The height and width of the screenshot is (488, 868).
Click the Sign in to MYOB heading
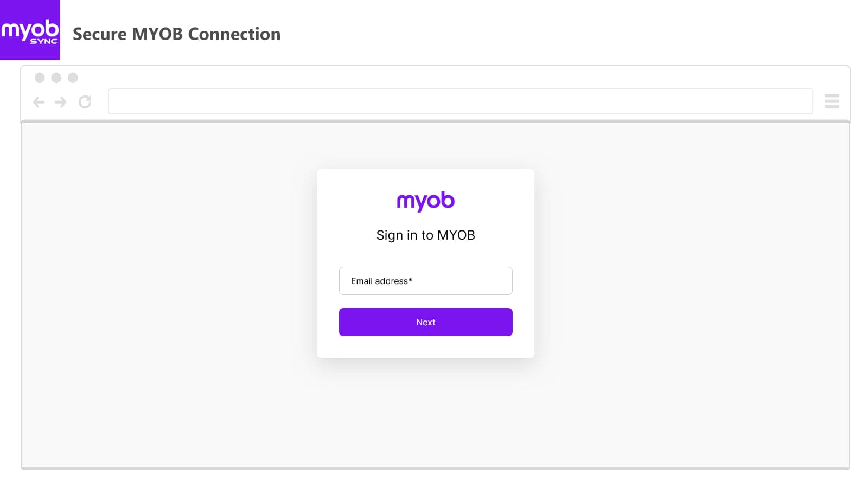(x=425, y=235)
